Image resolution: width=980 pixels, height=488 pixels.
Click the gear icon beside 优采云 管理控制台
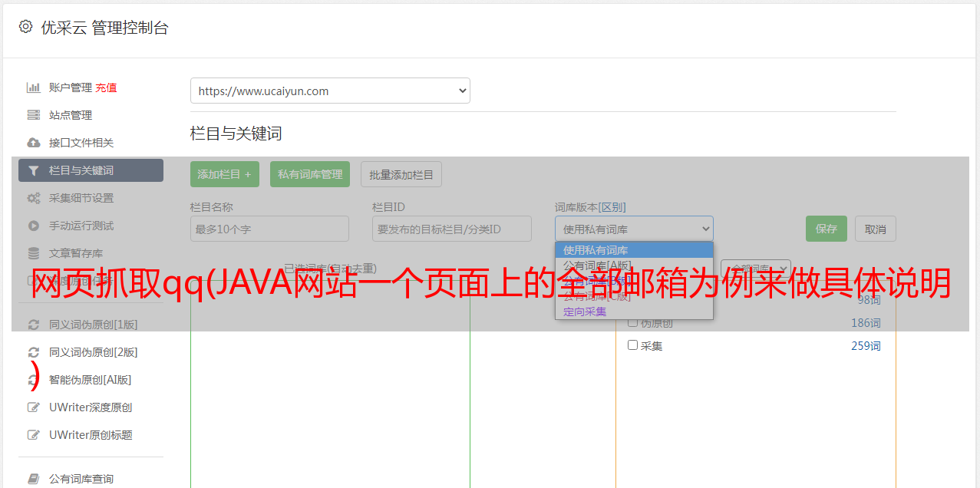tap(25, 27)
